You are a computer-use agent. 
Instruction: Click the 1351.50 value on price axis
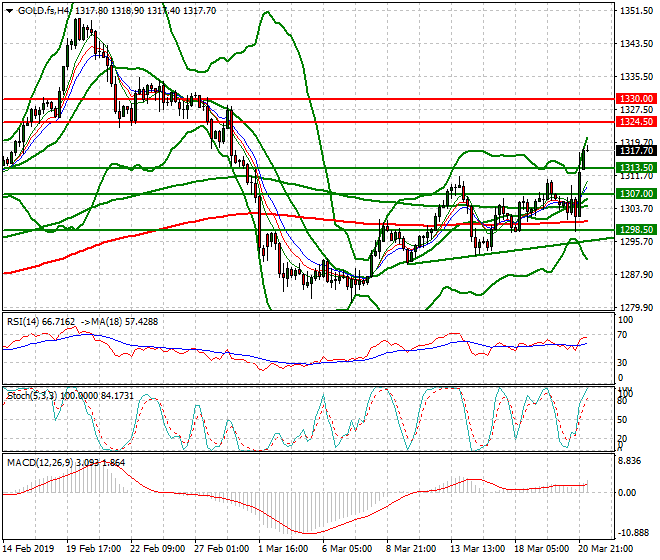click(x=630, y=11)
